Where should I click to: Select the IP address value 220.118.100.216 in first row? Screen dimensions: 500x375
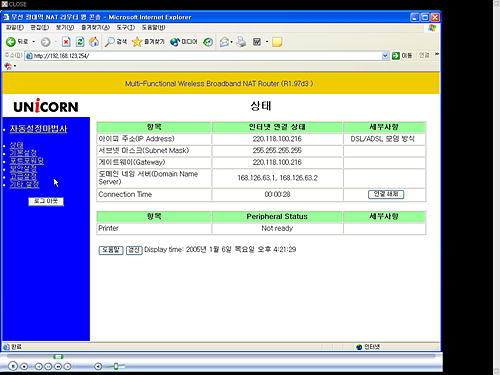[277, 139]
